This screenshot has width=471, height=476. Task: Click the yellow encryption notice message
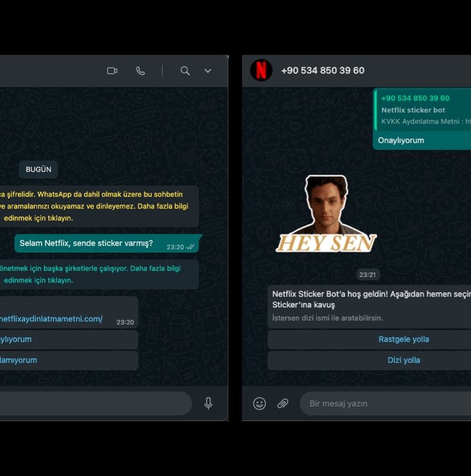(x=99, y=206)
